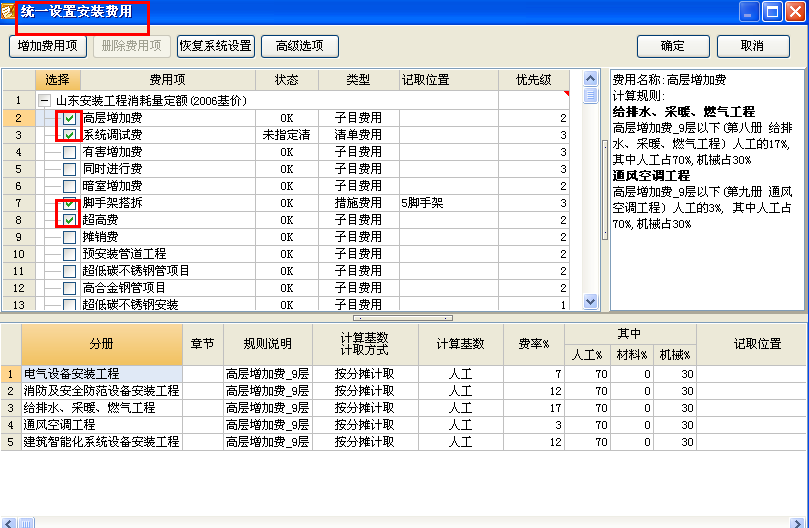Uncheck the 高层增加费 checkbox
This screenshot has height=528, width=809.
coord(69,118)
